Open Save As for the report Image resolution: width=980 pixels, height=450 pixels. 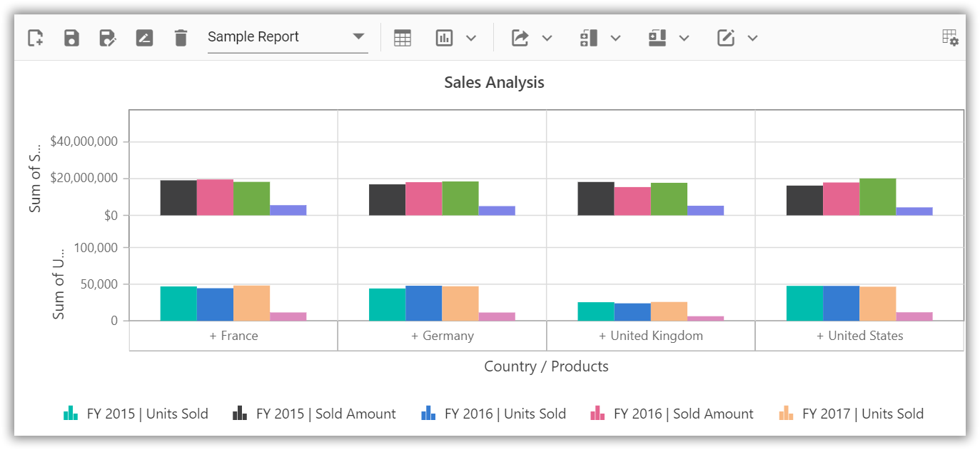tap(108, 37)
